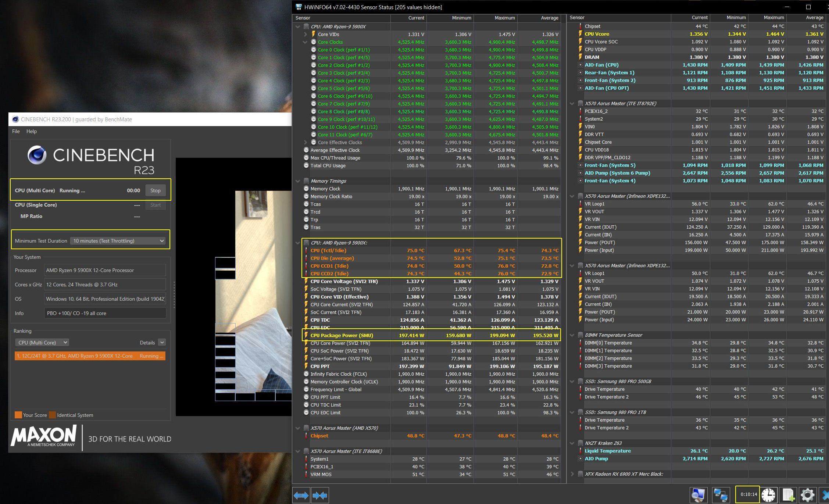The width and height of the screenshot is (829, 504).
Task: Click the Cinebench render preview image
Action: coord(234,287)
